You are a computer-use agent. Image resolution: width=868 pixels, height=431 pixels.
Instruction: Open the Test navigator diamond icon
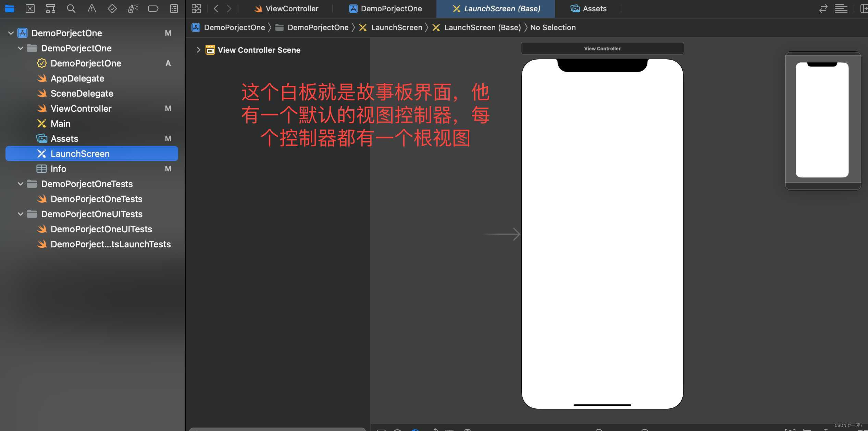click(112, 9)
